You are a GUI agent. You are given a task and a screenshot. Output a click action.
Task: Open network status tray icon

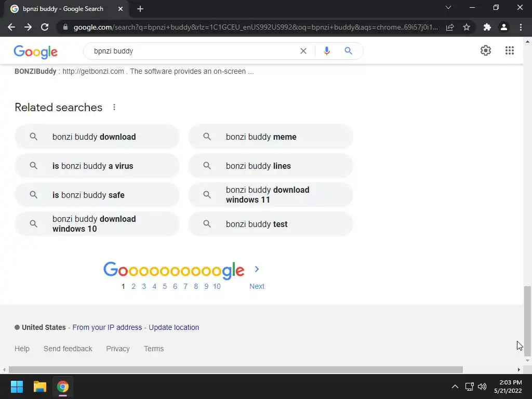click(x=470, y=387)
